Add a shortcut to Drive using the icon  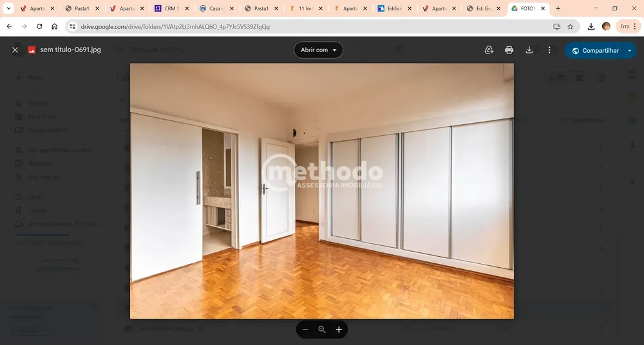tap(489, 50)
